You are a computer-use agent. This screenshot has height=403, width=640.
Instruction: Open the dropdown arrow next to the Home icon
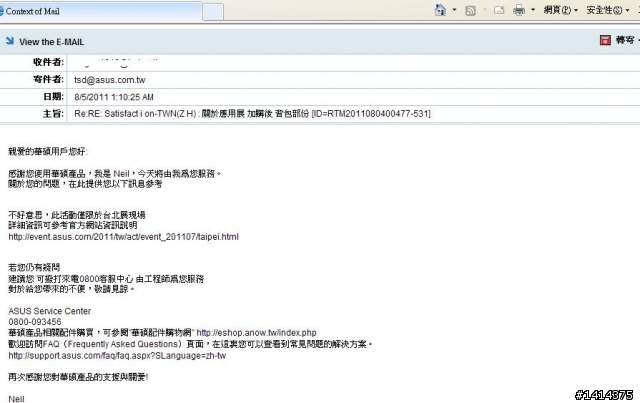(454, 10)
